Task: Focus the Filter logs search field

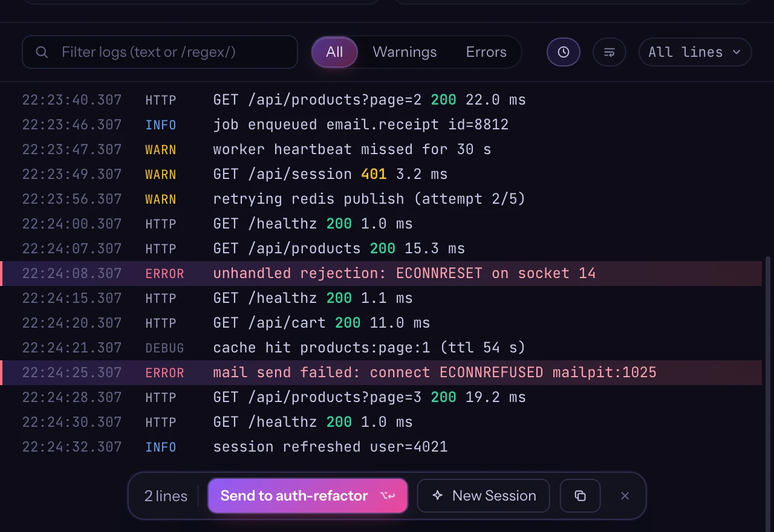Action: [160, 52]
